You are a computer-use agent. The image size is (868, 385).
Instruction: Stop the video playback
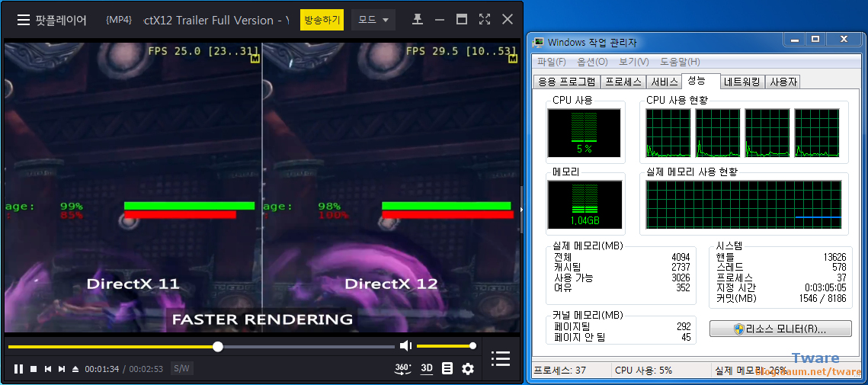(x=34, y=369)
